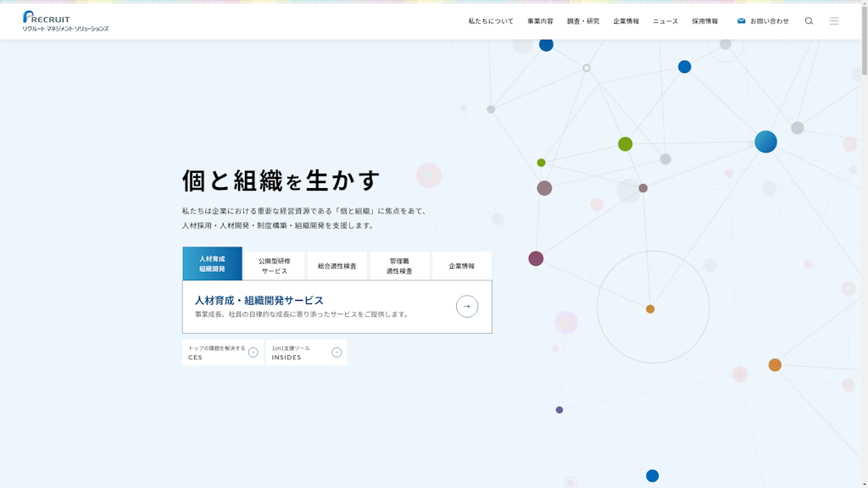Open 私たちについて menu item
This screenshot has height=488, width=868.
tap(491, 21)
